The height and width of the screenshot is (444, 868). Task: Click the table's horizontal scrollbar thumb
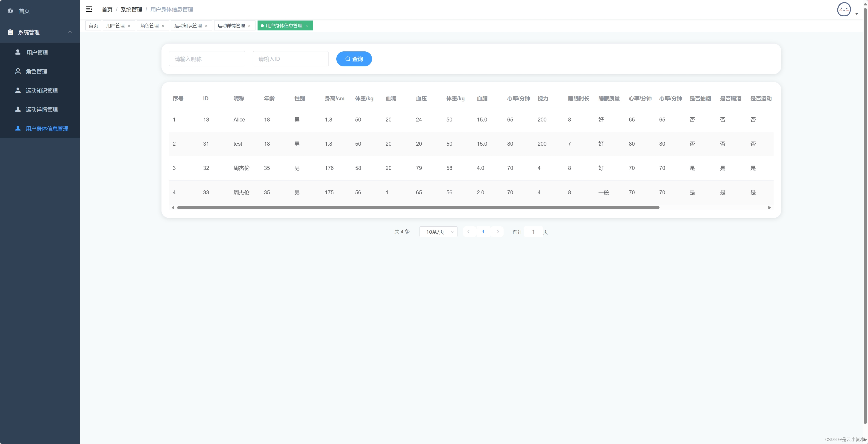click(418, 208)
